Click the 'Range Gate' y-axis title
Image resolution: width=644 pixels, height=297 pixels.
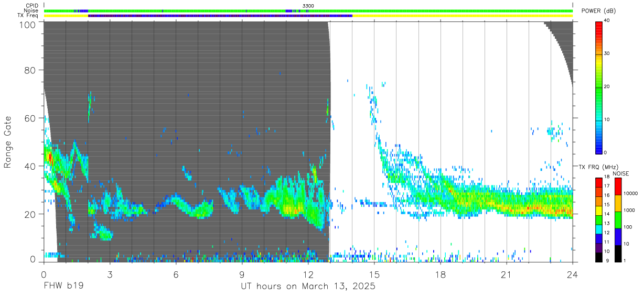point(8,142)
